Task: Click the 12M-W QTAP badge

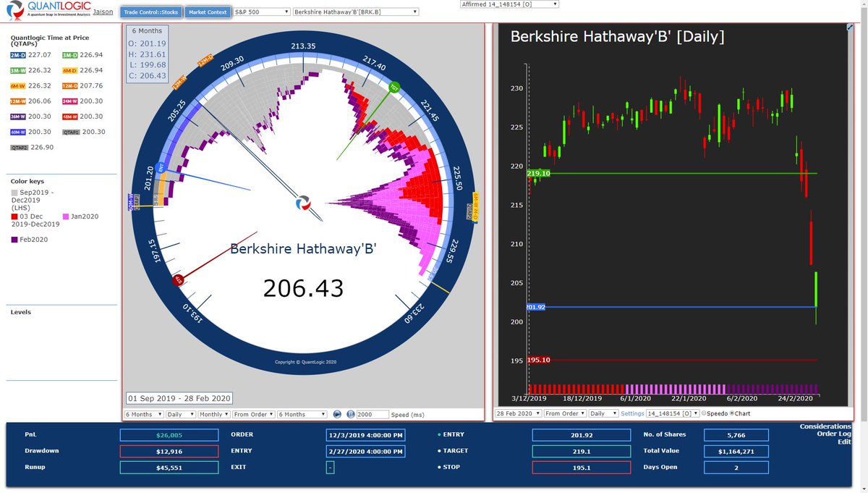Action: [x=18, y=101]
